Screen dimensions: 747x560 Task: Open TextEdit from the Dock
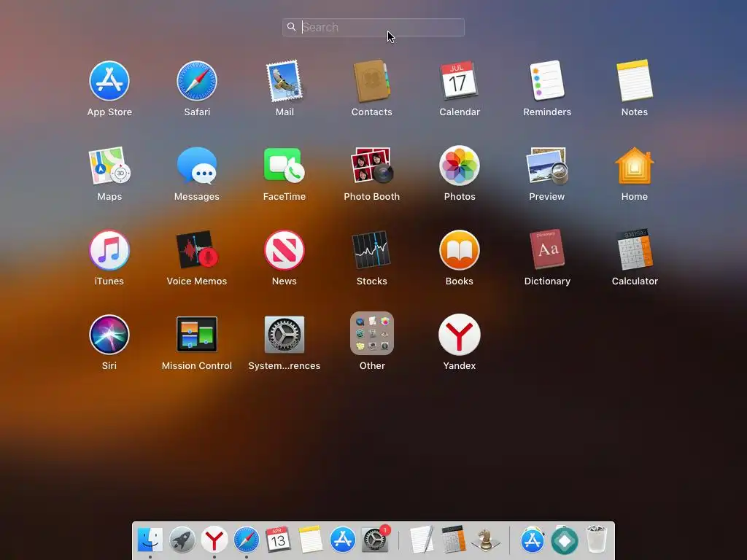point(422,540)
